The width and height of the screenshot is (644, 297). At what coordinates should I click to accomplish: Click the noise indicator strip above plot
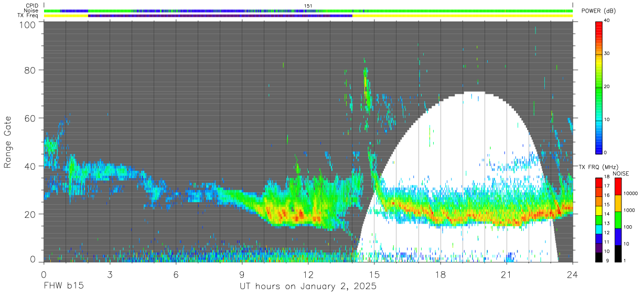[308, 10]
